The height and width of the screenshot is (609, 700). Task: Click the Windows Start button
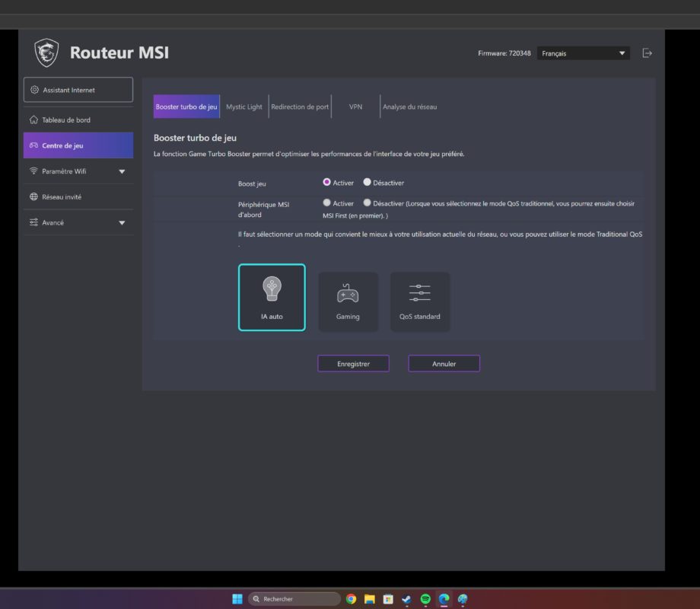pyautogui.click(x=237, y=599)
